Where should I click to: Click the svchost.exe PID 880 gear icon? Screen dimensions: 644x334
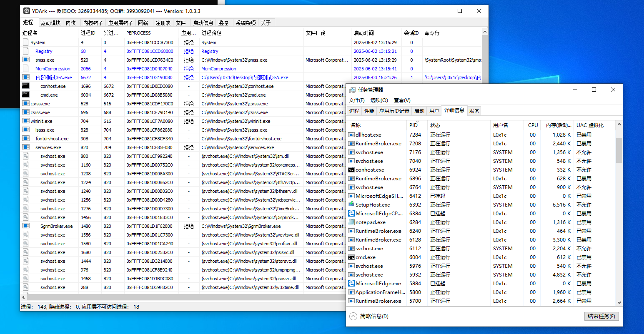[x=26, y=156]
